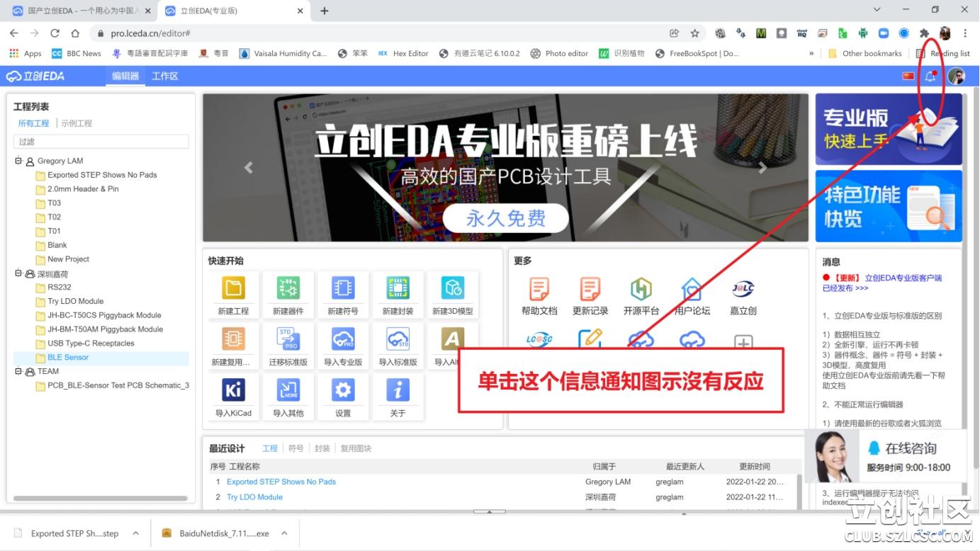This screenshot has width=980, height=551.
Task: Click the 新建3D模型 icon
Action: click(x=452, y=288)
